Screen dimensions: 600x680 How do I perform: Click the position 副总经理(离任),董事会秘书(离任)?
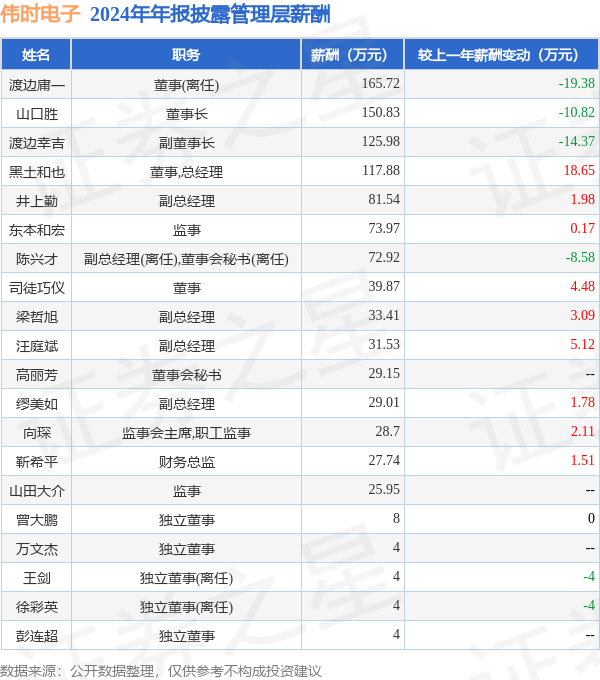[186, 259]
